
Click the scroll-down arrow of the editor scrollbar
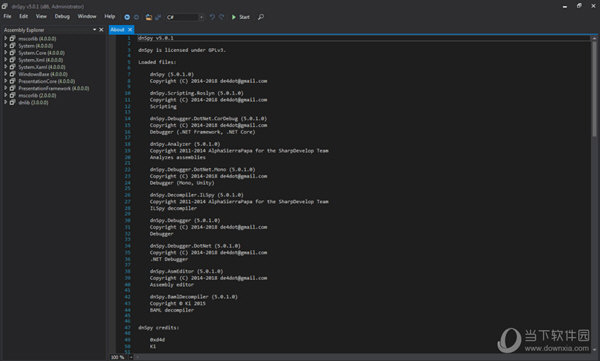[x=594, y=350]
